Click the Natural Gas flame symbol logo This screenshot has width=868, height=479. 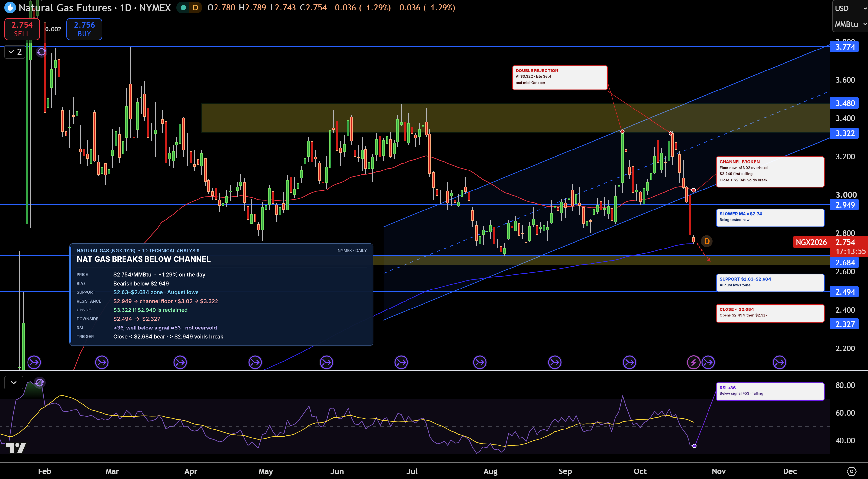(10, 8)
